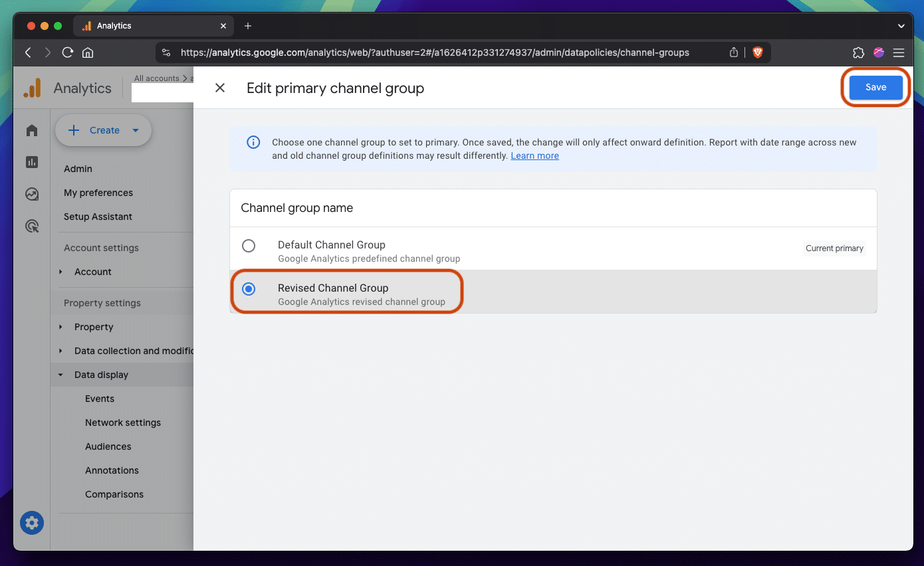Click the Account settings heading
The image size is (924, 566).
[x=101, y=248]
